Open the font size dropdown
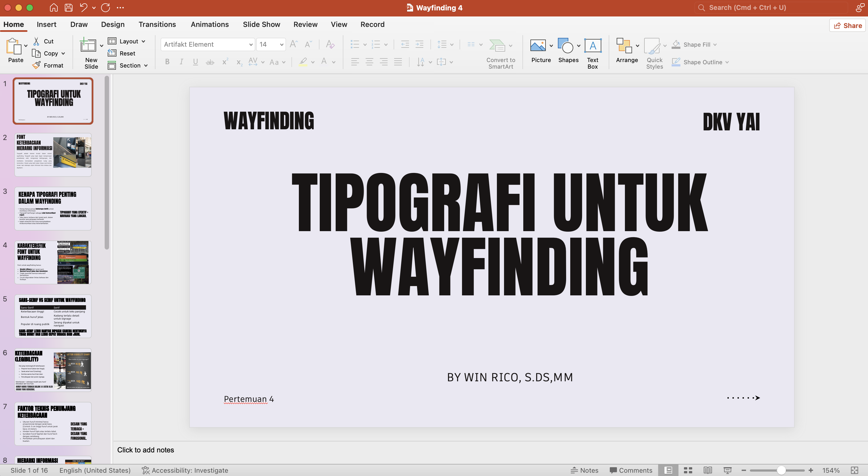The width and height of the screenshot is (868, 476). (281, 44)
